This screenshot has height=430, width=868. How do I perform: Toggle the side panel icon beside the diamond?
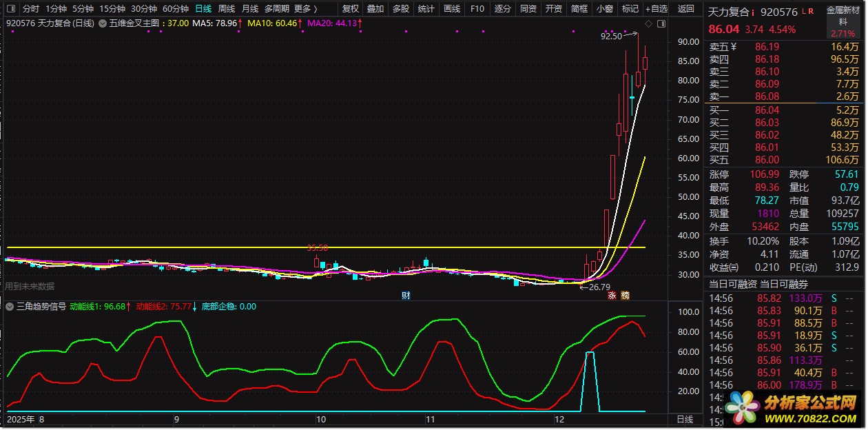click(x=661, y=23)
